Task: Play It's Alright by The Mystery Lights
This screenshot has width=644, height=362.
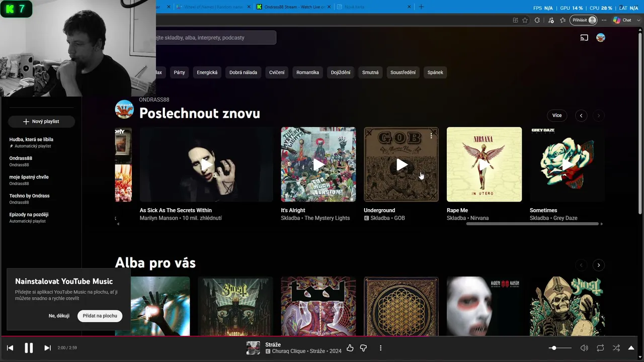Action: coord(318,164)
